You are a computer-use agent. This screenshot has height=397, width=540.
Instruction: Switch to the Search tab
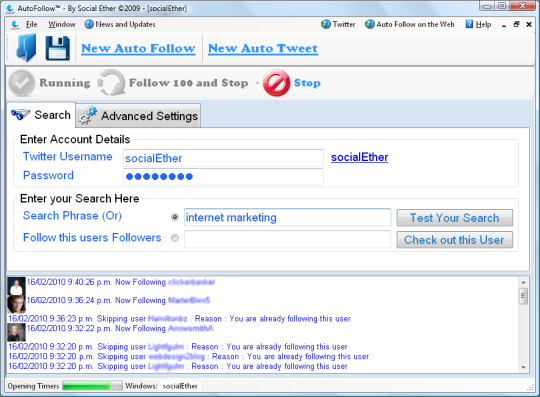pos(41,115)
